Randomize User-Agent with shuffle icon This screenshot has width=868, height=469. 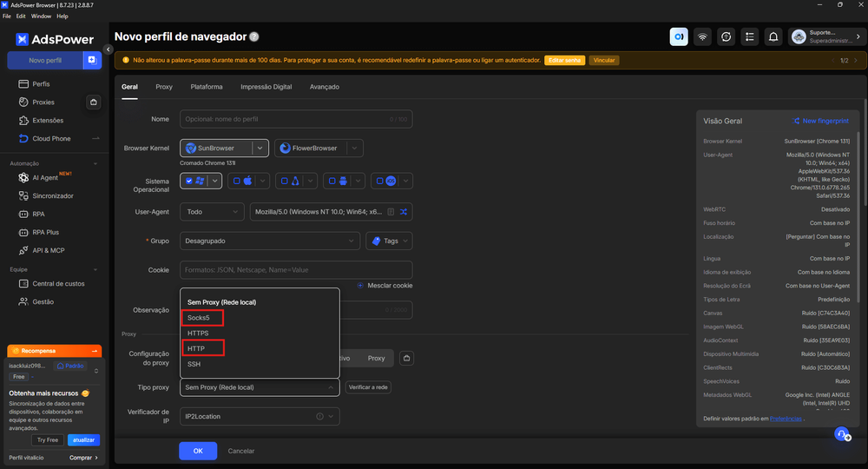pyautogui.click(x=404, y=212)
